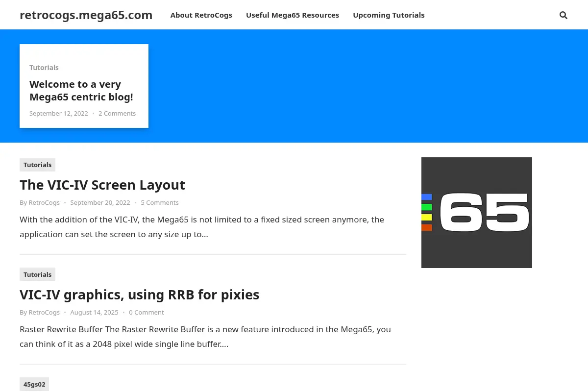Image resolution: width=588 pixels, height=392 pixels.
Task: Click RetroCogs author of Screen Layout post
Action: pyautogui.click(x=44, y=203)
